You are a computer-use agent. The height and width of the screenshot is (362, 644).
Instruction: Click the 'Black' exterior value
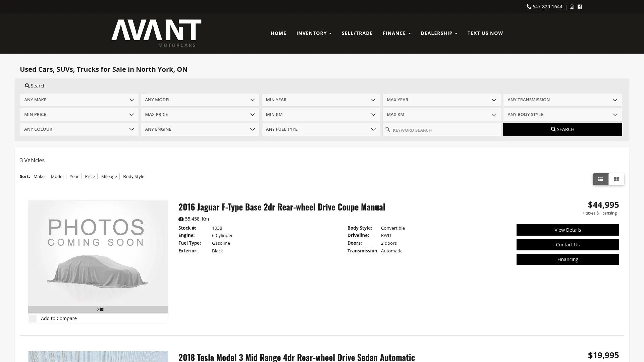(217, 251)
